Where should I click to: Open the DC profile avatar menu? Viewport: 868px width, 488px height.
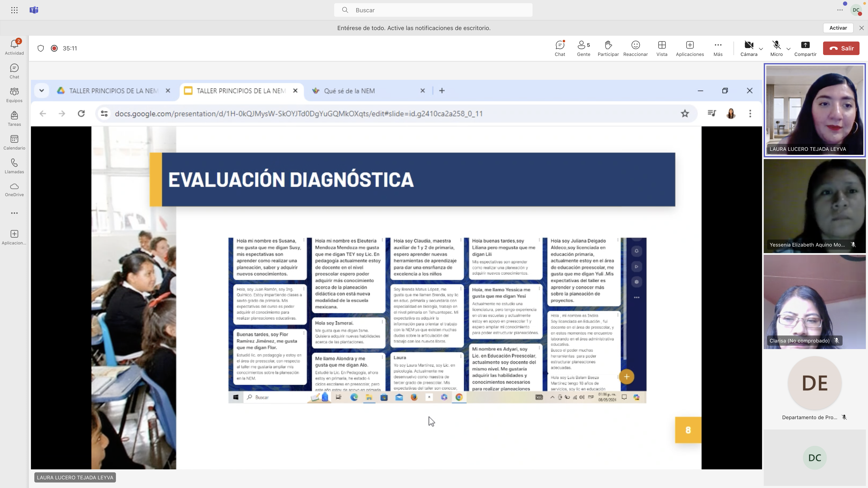pos(856,10)
